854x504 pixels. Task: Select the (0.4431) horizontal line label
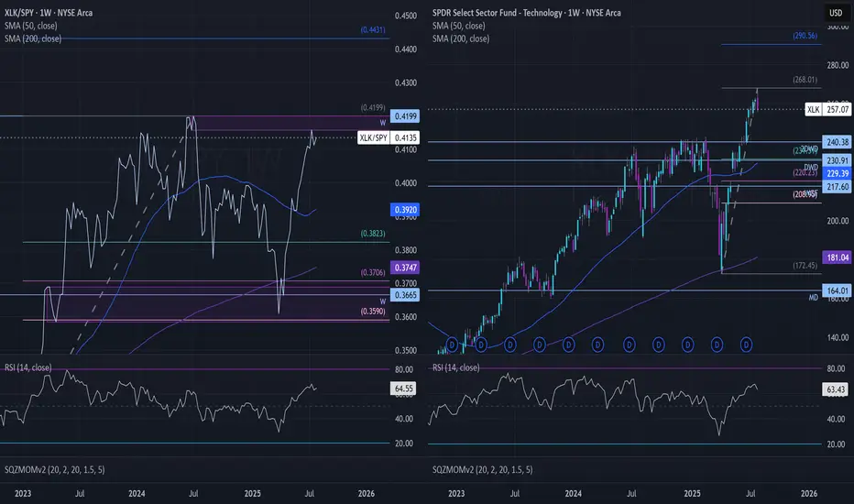pyautogui.click(x=373, y=30)
